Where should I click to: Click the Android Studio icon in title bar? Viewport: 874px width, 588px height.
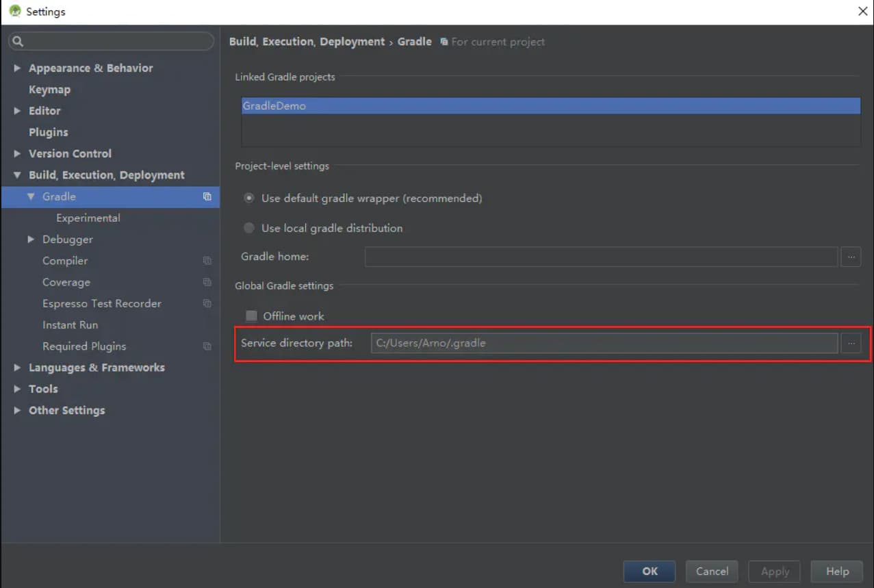pos(14,11)
